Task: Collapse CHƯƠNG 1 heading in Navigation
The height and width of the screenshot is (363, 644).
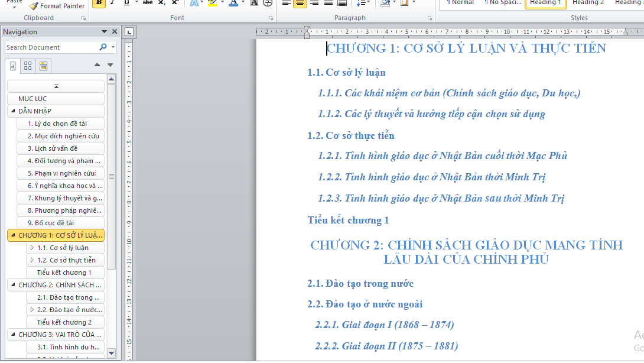Action: (x=13, y=235)
